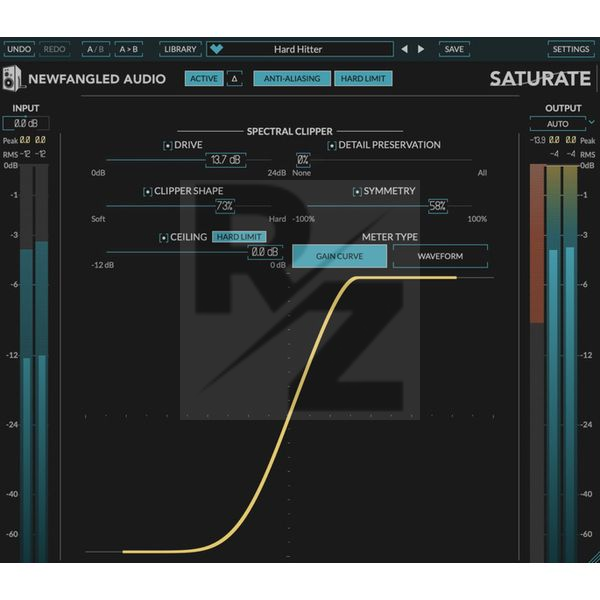Copy A to B with A>B button
The image size is (600, 600).
(129, 49)
